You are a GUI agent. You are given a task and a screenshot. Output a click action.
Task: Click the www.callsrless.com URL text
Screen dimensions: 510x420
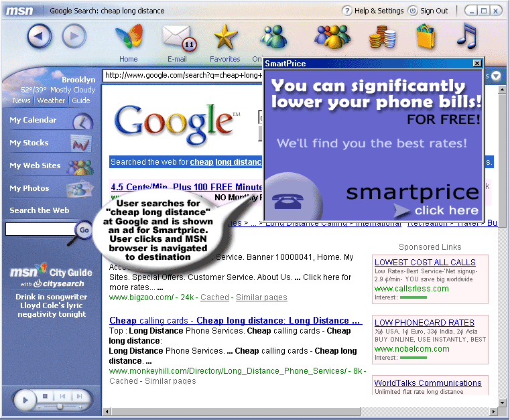411,289
